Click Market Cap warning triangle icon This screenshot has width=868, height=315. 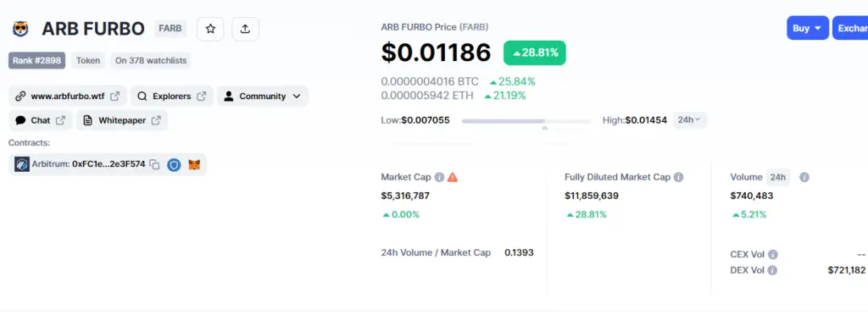(453, 177)
